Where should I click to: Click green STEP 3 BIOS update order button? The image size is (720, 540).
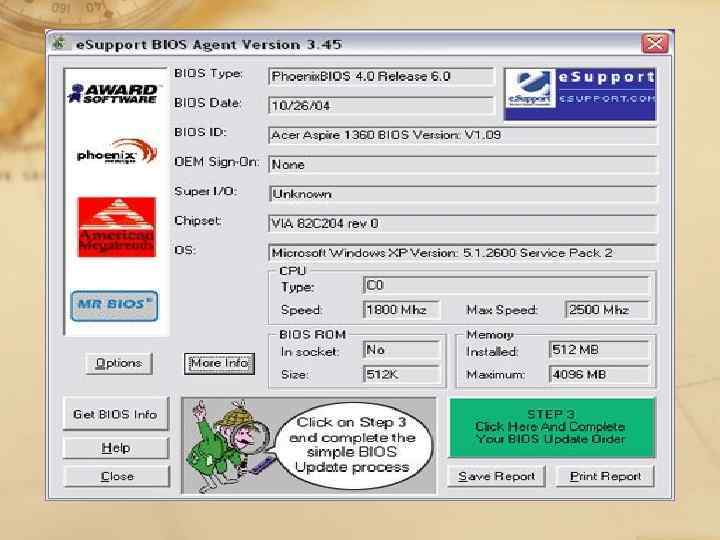[552, 428]
